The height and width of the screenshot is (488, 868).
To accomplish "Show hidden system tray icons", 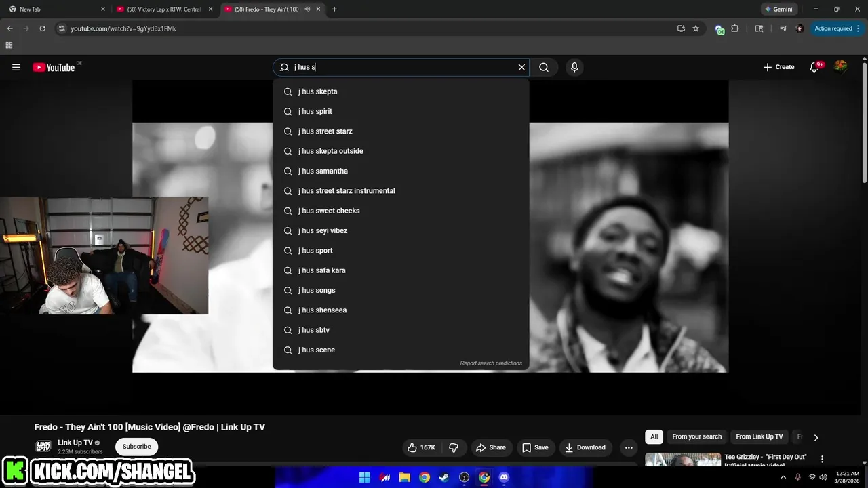I will (783, 477).
